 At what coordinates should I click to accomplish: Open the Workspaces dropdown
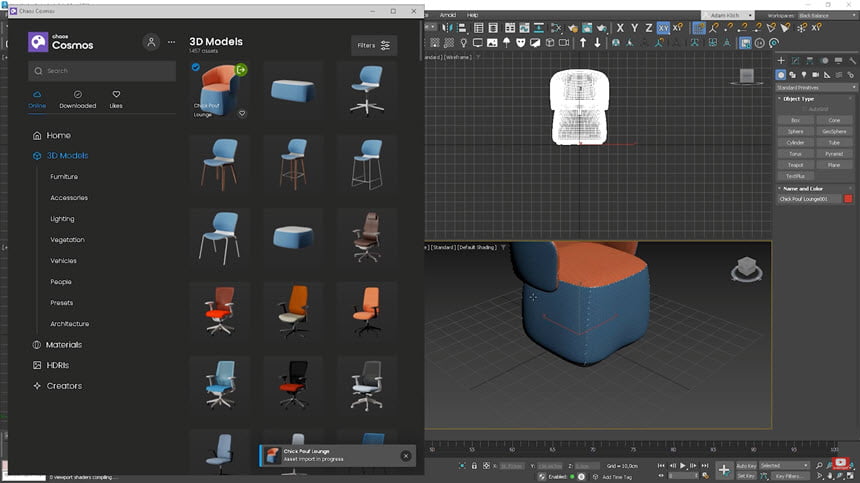click(x=827, y=15)
